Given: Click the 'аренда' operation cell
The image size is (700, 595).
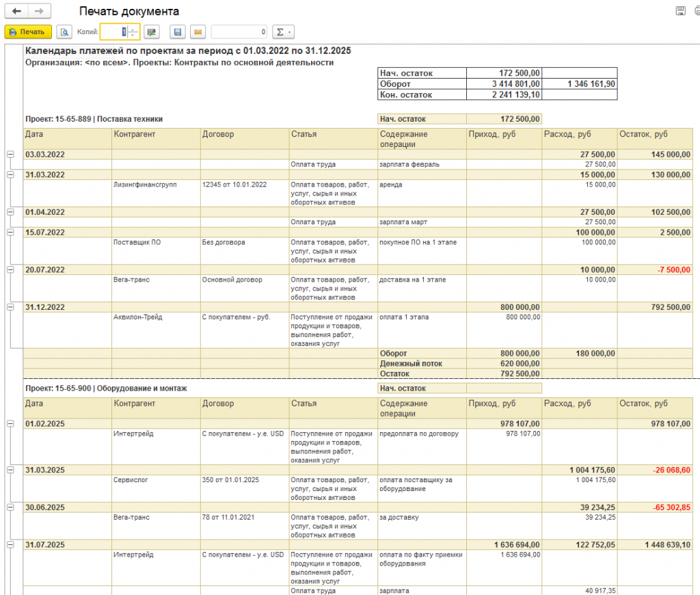Looking at the screenshot, I should click(x=422, y=193).
